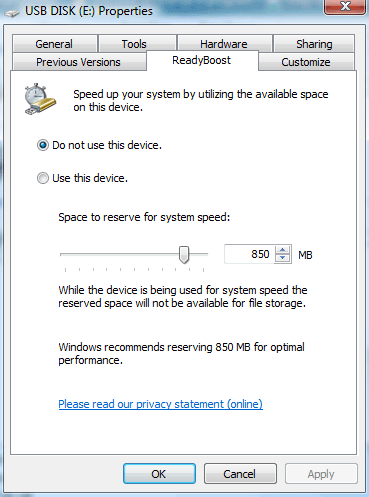This screenshot has height=497, width=369.
Task: Click the 850 MB size input field
Action: click(250, 254)
